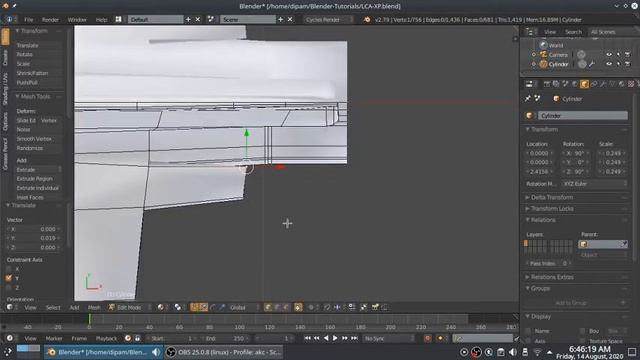This screenshot has width=640, height=360.
Task: Enable X constraint axis checkbox
Action: click(x=9, y=269)
